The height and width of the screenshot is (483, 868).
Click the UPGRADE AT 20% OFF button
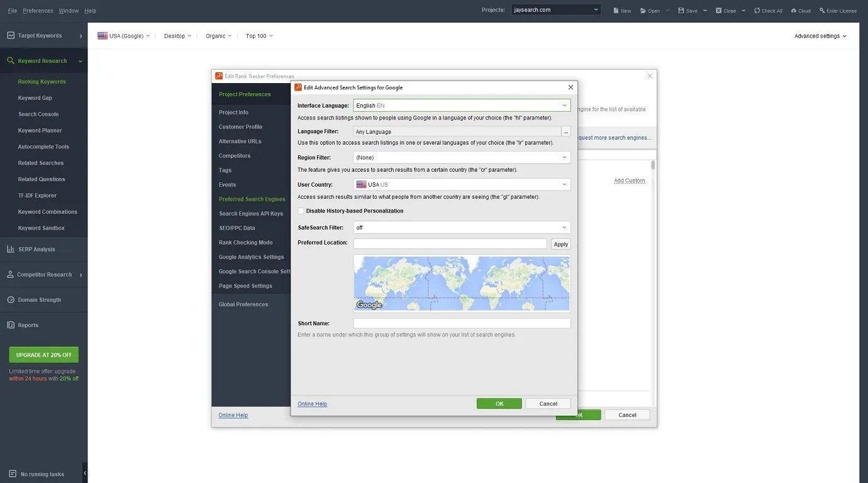[x=44, y=355]
